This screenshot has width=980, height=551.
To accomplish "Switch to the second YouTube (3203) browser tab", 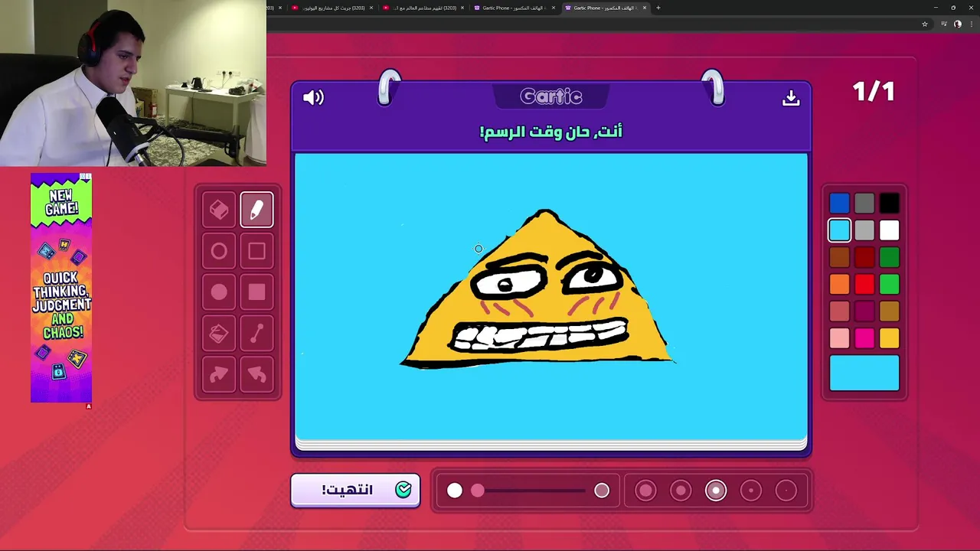I will tap(423, 8).
